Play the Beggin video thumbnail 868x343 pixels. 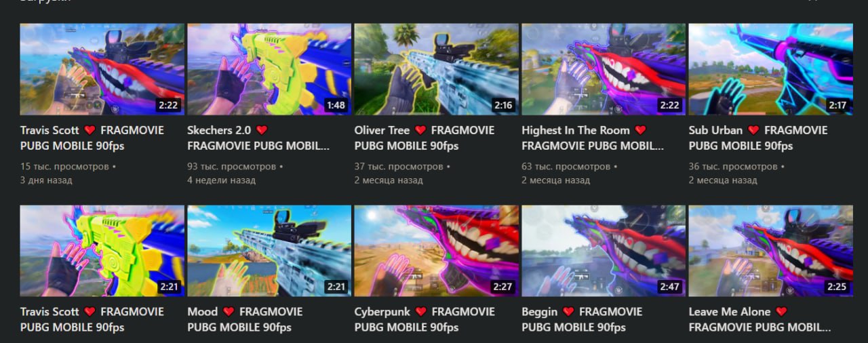coord(604,251)
